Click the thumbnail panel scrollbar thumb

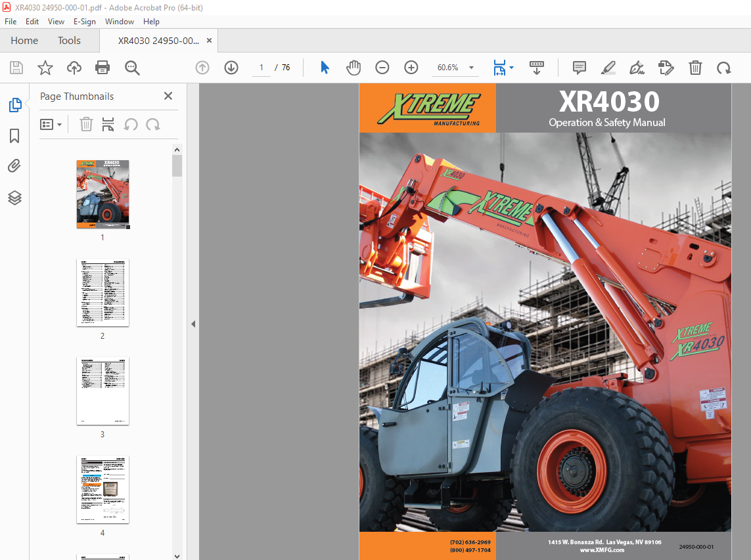pos(177,165)
